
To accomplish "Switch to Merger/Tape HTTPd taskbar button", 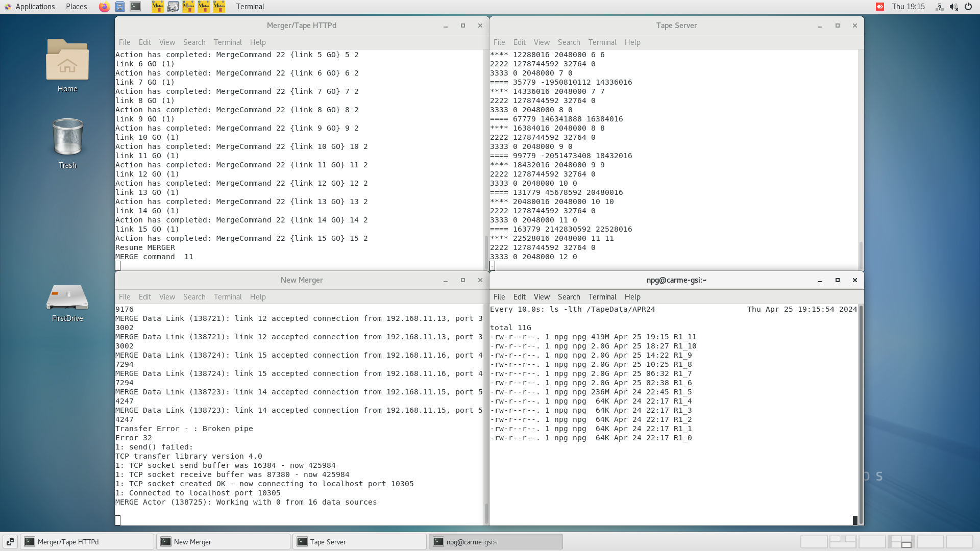I will point(87,542).
